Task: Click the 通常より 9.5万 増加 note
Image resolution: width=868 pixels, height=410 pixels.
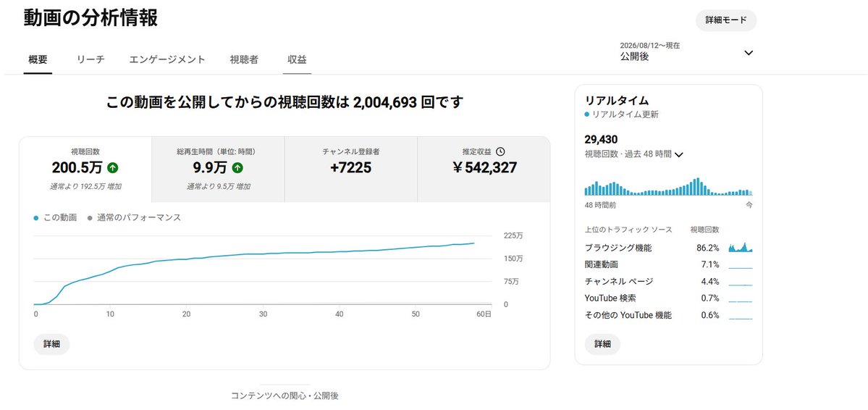Action: (218, 187)
